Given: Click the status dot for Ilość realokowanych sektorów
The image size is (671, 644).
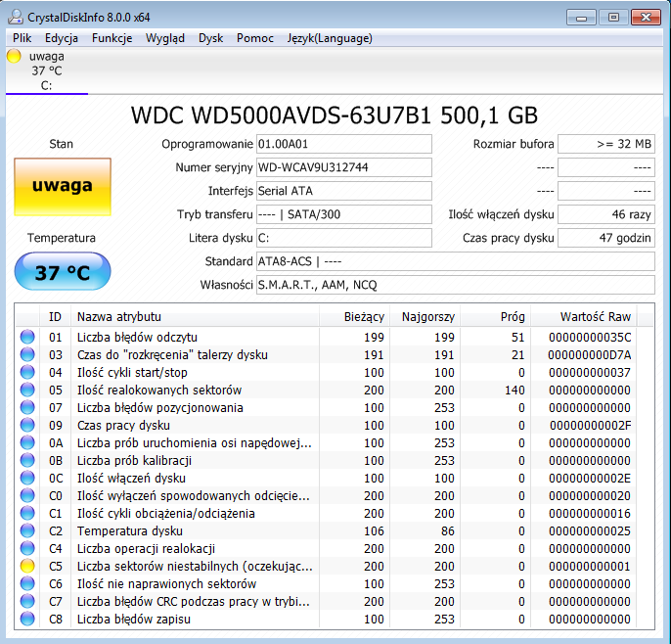Looking at the screenshot, I should coord(27,390).
